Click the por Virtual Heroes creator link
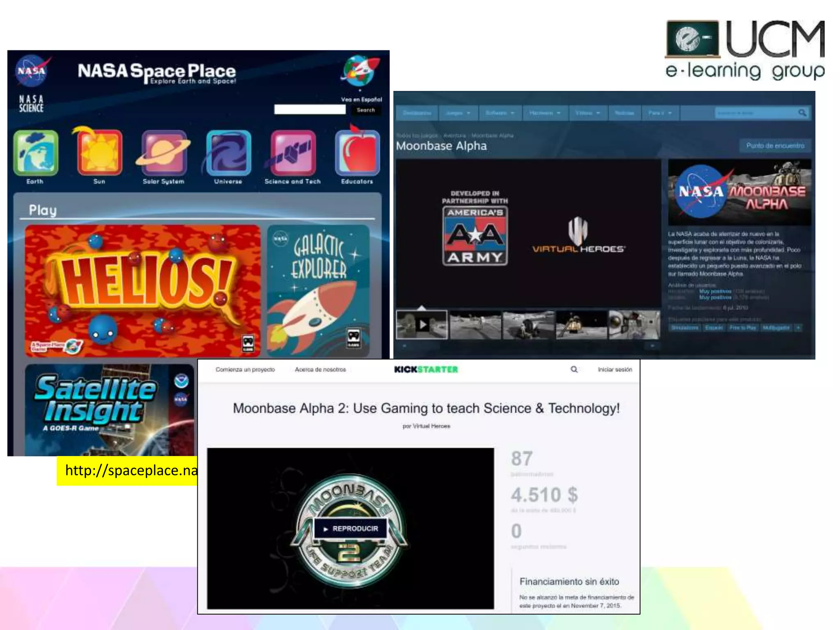 [426, 426]
